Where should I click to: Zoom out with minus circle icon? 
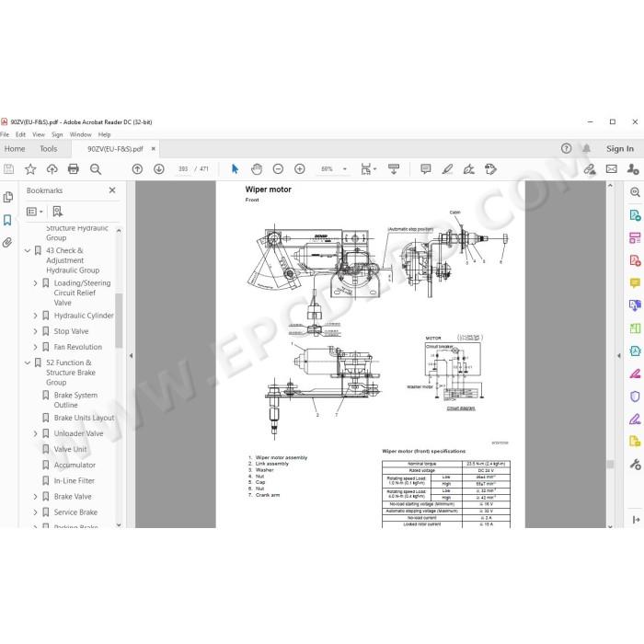pos(278,168)
